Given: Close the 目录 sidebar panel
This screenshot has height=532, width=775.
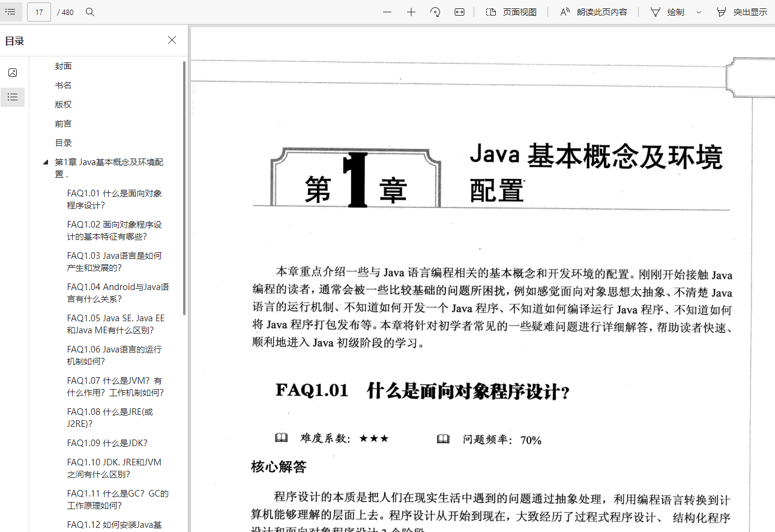Looking at the screenshot, I should coord(172,40).
